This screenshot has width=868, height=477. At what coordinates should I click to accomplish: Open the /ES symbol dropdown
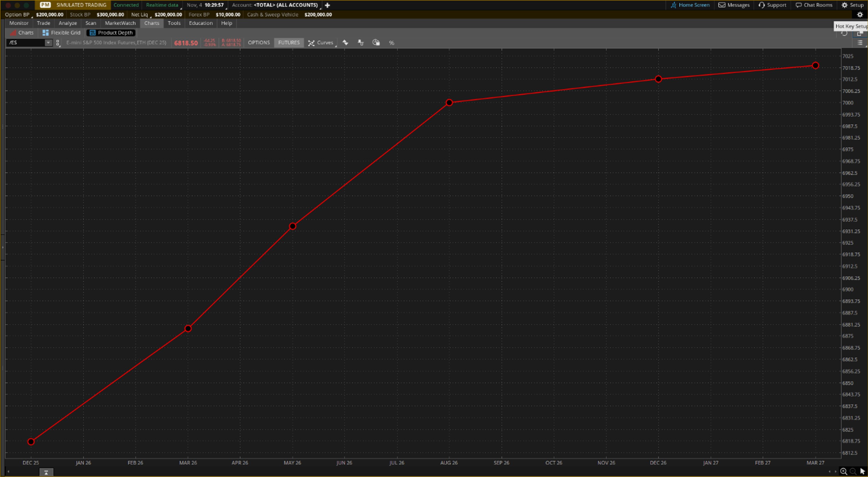[48, 42]
